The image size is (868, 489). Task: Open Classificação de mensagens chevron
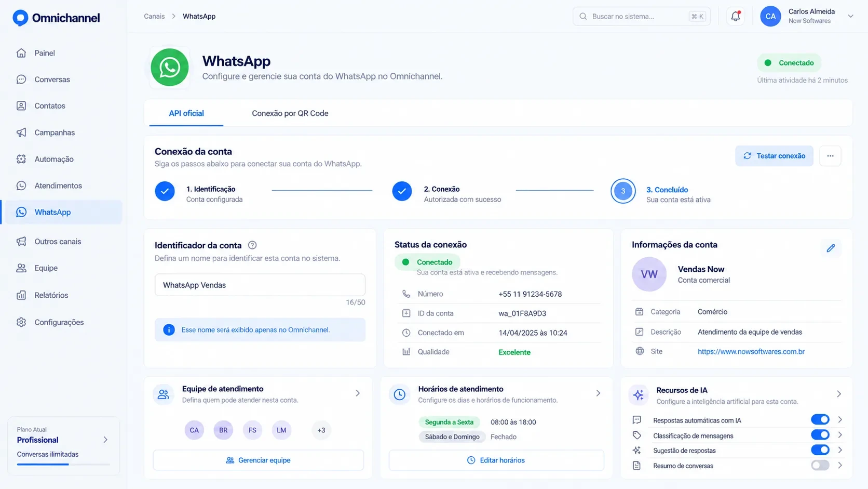[840, 435]
